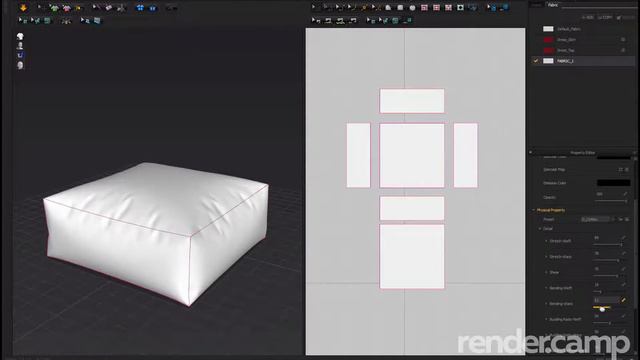Click the teal grid icon in 2D second toolbar row
Viewport: 640px width, 360px height.
point(395,20)
